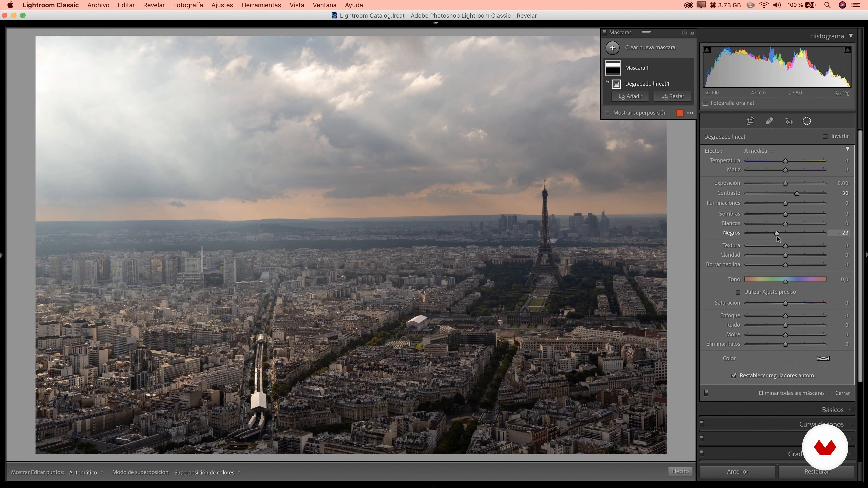Click the Borrar neblina slider handle
The image size is (868, 488).
pyautogui.click(x=785, y=265)
